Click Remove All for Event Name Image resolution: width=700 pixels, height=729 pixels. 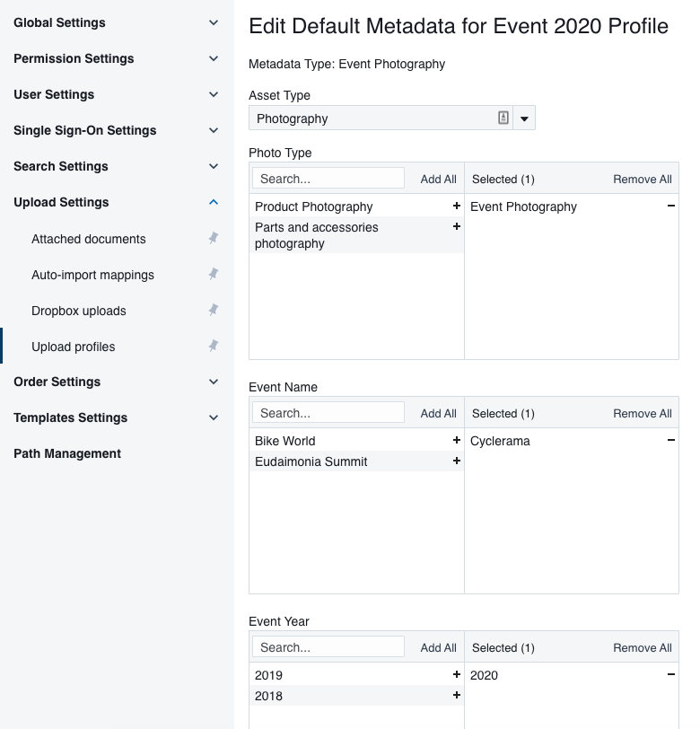643,413
